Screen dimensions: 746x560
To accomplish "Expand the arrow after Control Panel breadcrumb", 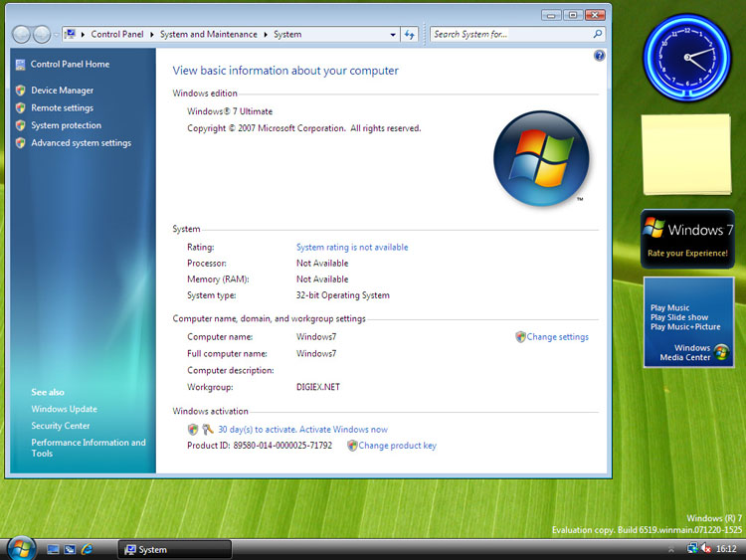I will pos(152,34).
